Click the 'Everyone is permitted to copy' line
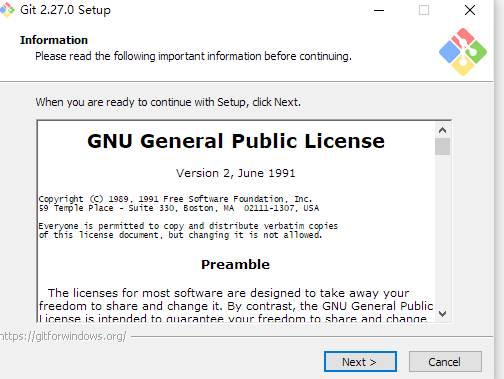504x379 pixels. [x=188, y=226]
